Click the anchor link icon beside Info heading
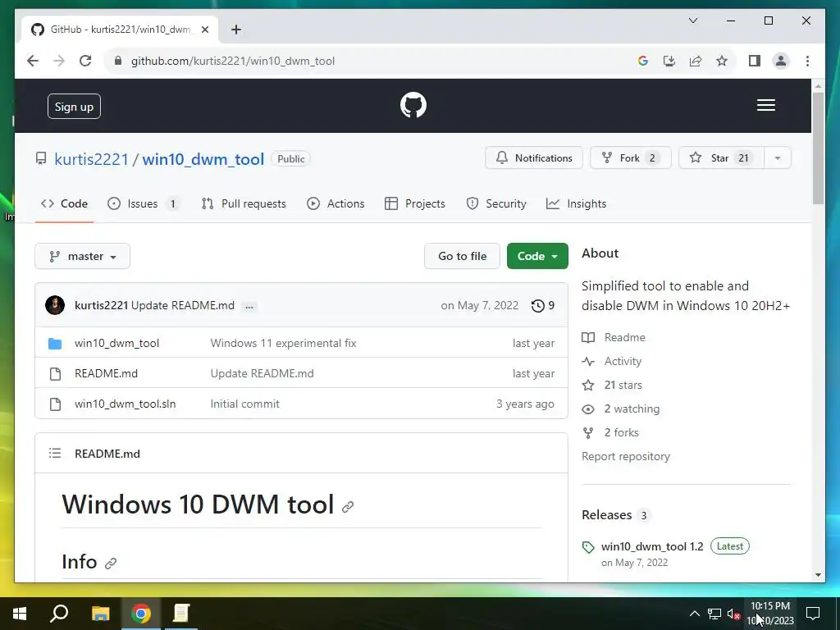Screen dimensions: 840x630 coord(111,563)
